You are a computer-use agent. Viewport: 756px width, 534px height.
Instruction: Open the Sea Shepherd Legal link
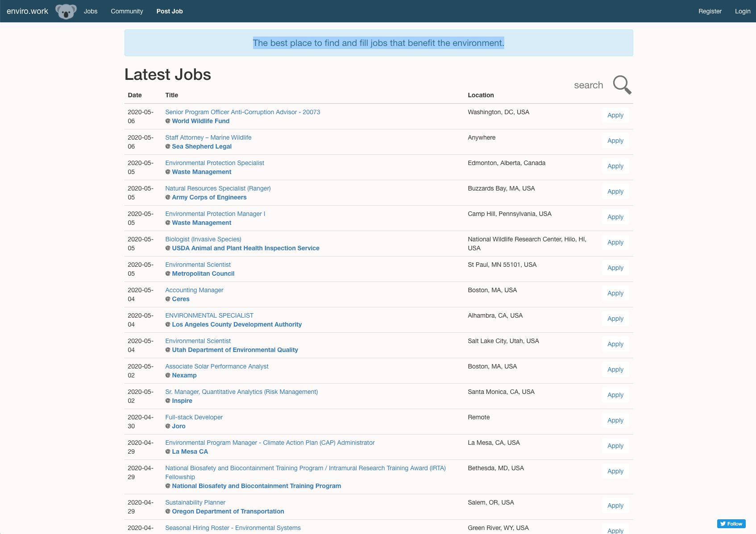tap(202, 146)
